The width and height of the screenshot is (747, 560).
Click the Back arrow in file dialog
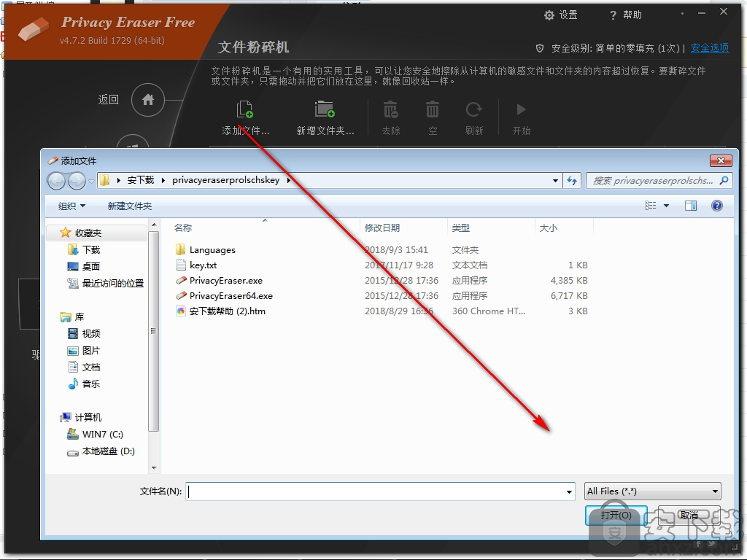[x=56, y=181]
